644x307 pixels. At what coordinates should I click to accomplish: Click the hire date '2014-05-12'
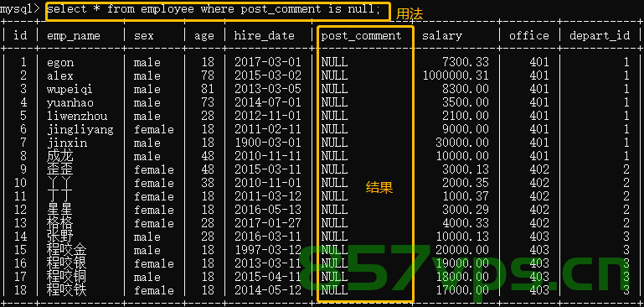[x=268, y=290]
